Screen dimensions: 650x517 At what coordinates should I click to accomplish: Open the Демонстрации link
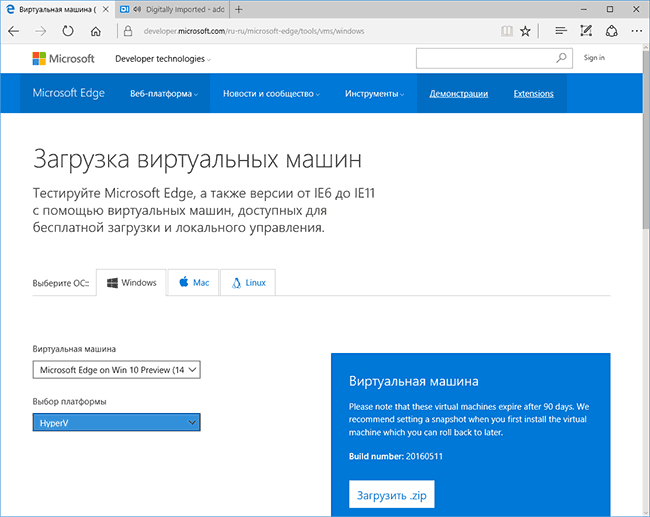pyautogui.click(x=458, y=94)
